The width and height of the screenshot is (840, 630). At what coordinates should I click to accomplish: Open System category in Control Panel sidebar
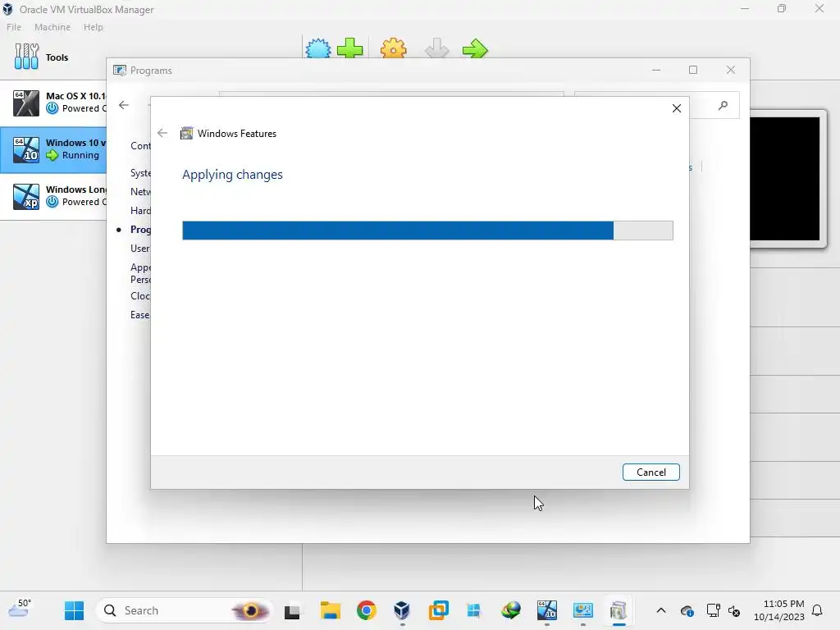tap(140, 173)
